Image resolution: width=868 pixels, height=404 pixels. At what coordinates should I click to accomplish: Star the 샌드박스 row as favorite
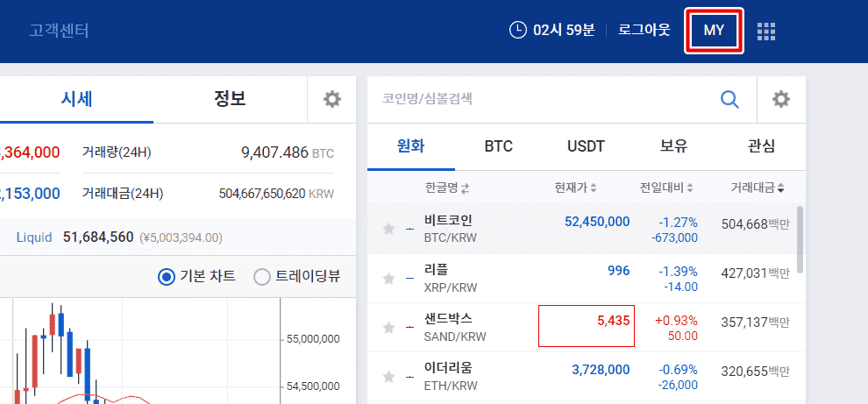(388, 328)
